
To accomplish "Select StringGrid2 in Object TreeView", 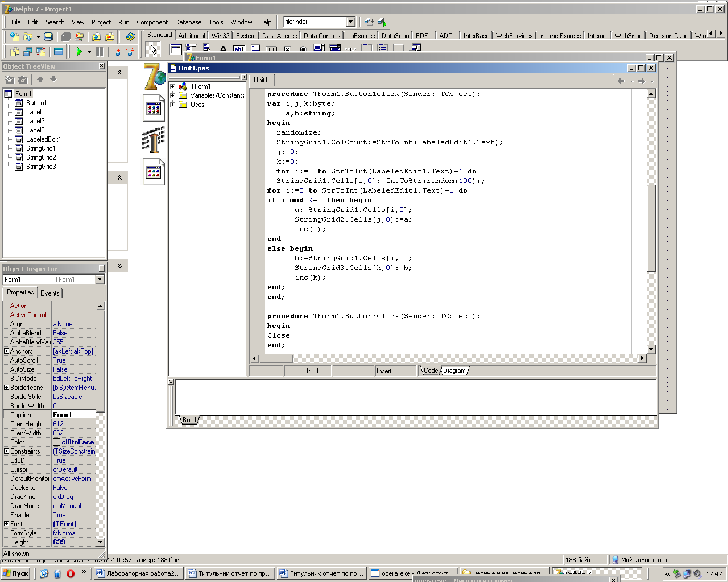I will (41, 157).
